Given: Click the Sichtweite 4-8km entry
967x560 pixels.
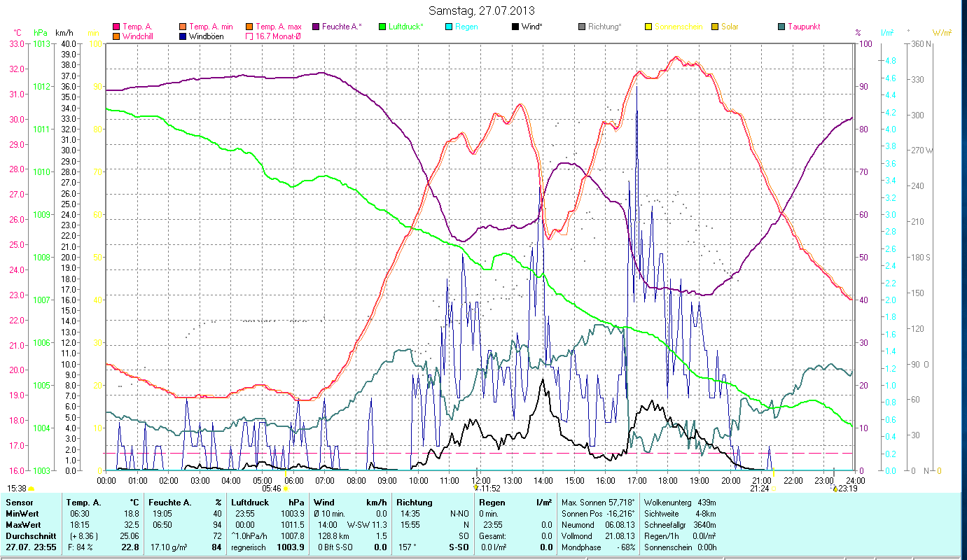Looking at the screenshot, I should click(x=680, y=514).
